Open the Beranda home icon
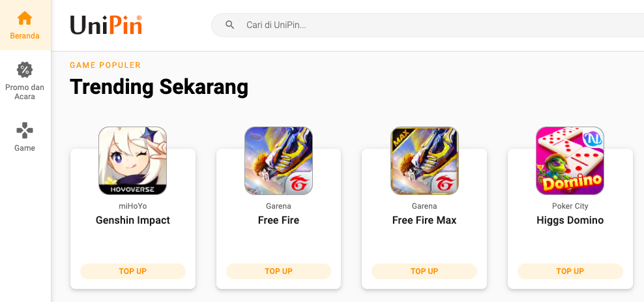Screen dimensions: 644x302 click(x=25, y=18)
